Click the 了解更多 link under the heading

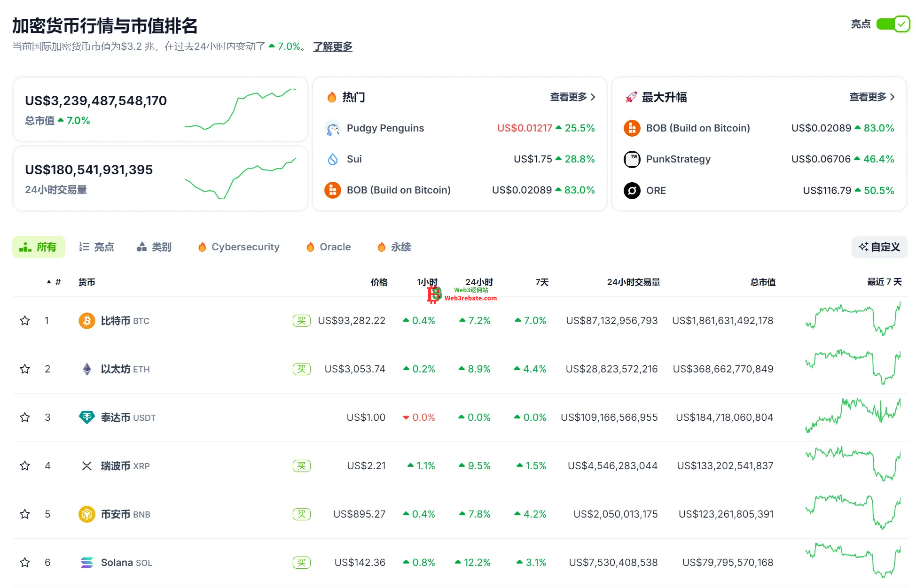click(333, 46)
